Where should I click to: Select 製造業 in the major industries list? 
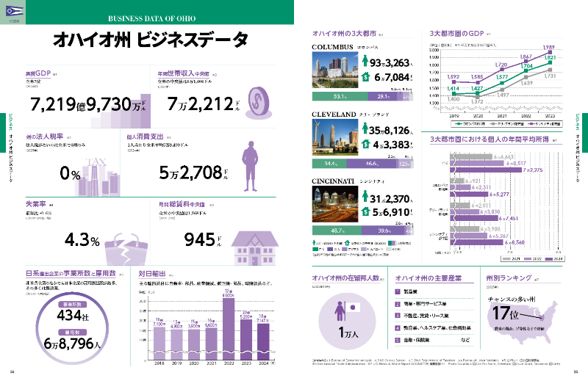coord(412,292)
